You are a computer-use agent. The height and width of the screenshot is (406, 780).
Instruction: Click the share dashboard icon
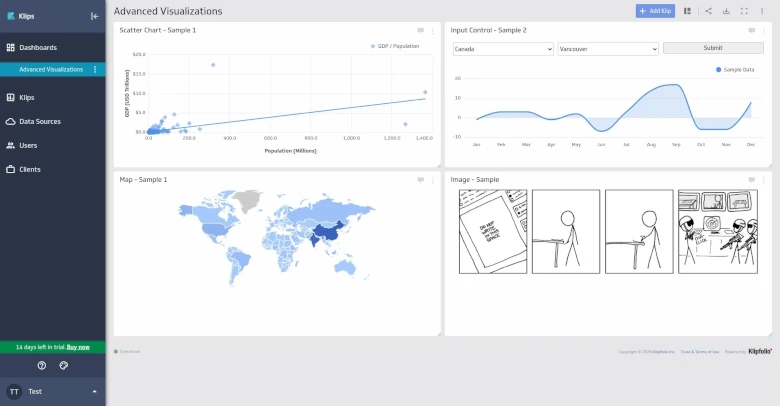point(708,11)
